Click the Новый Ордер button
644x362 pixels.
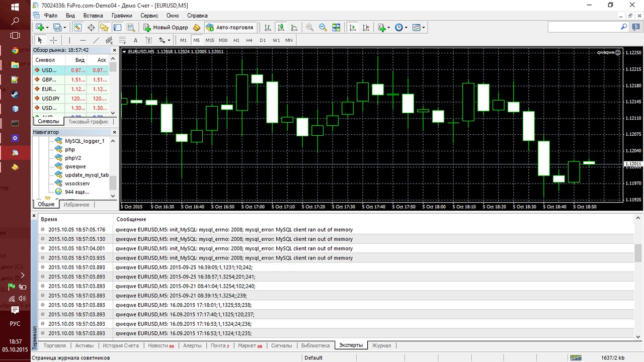[x=165, y=28]
